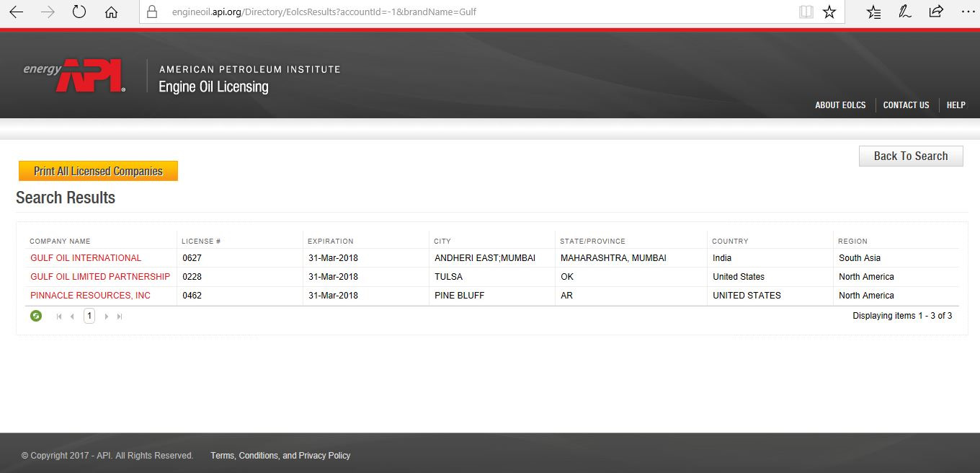Screen dimensions: 980x473
Task: Open Terms, Conditions, and Privacy Policy
Action: click(x=280, y=456)
